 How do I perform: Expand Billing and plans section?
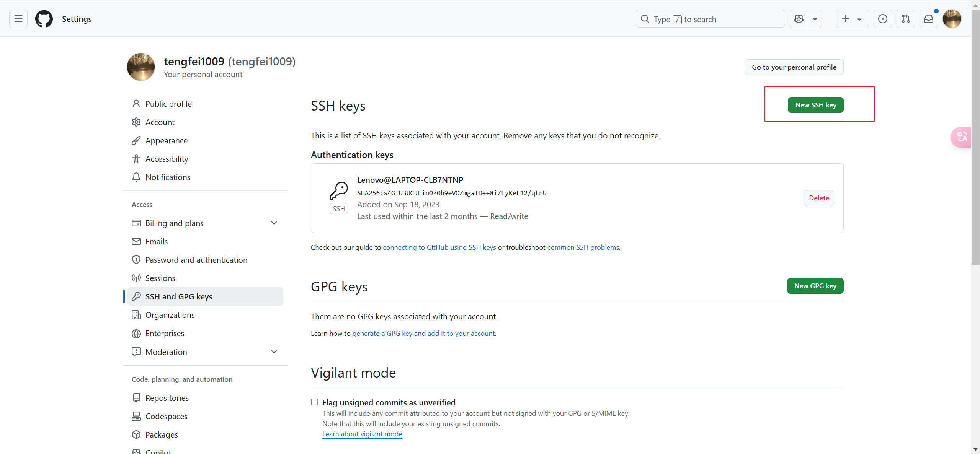pos(274,223)
